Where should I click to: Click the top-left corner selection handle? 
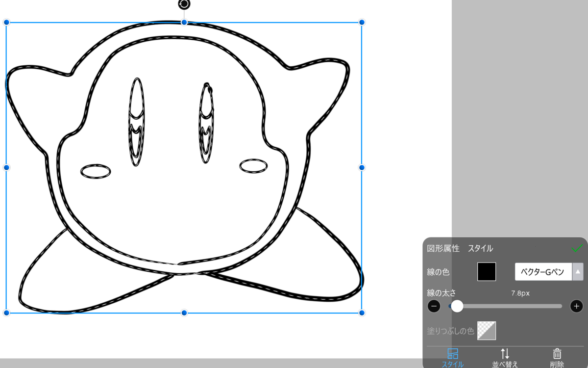pos(6,22)
